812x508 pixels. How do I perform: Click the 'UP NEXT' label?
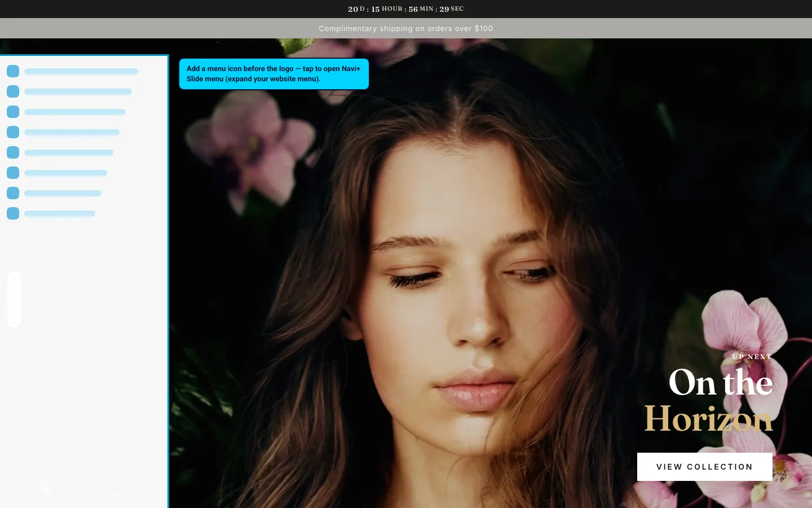[752, 357]
